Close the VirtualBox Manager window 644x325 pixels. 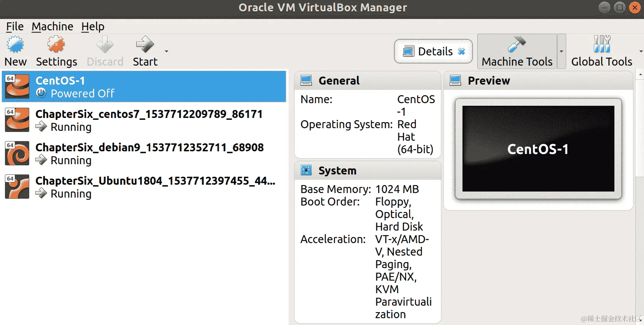pyautogui.click(x=635, y=8)
